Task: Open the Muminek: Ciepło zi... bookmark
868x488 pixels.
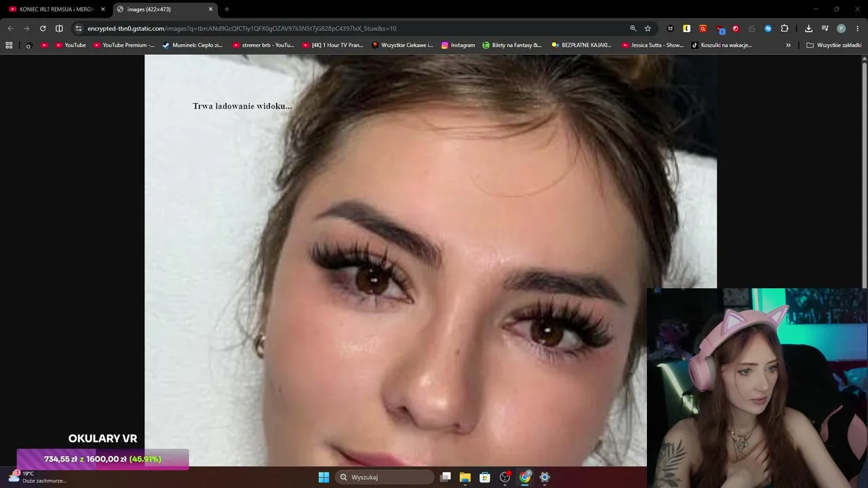Action: tap(193, 45)
